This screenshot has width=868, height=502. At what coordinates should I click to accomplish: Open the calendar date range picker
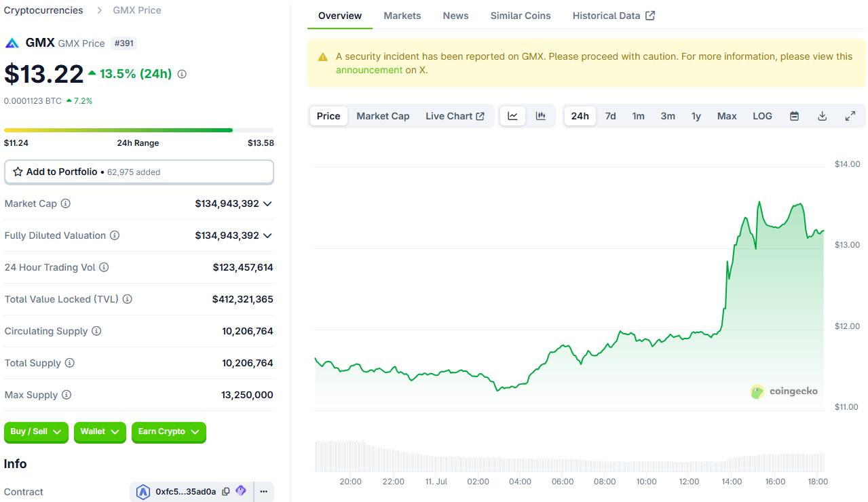pos(794,116)
